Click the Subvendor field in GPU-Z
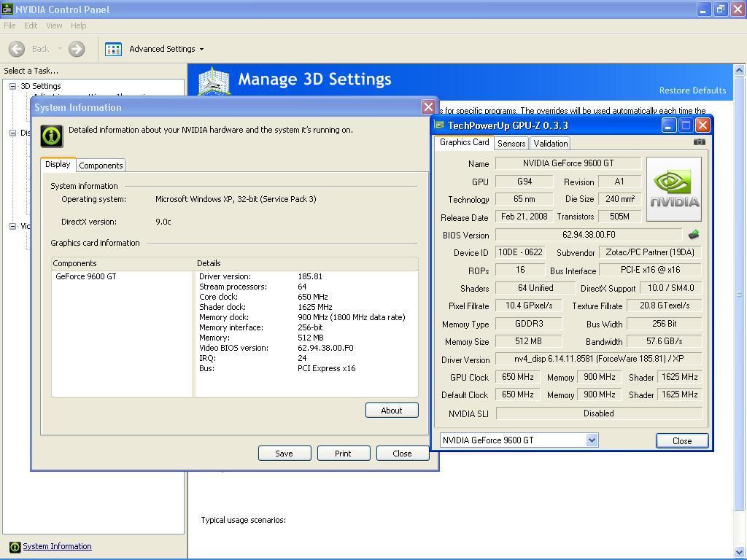Viewport: 747px width, 560px height. (650, 252)
